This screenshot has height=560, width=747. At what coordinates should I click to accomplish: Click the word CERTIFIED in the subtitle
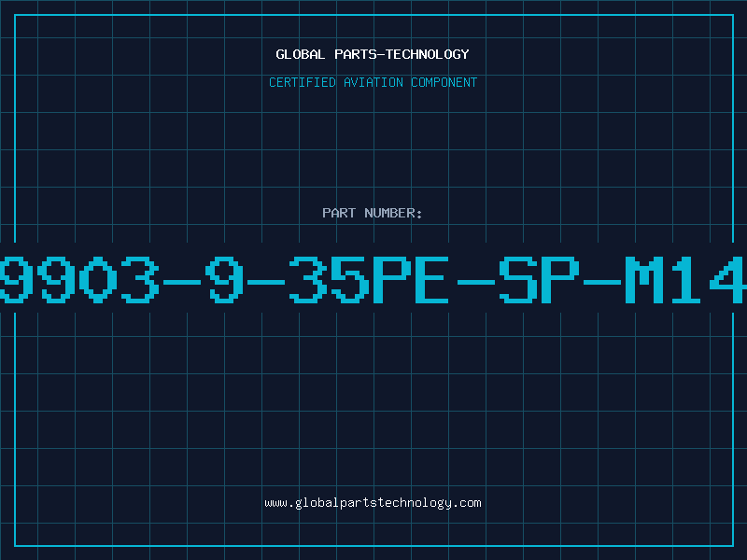coord(303,82)
